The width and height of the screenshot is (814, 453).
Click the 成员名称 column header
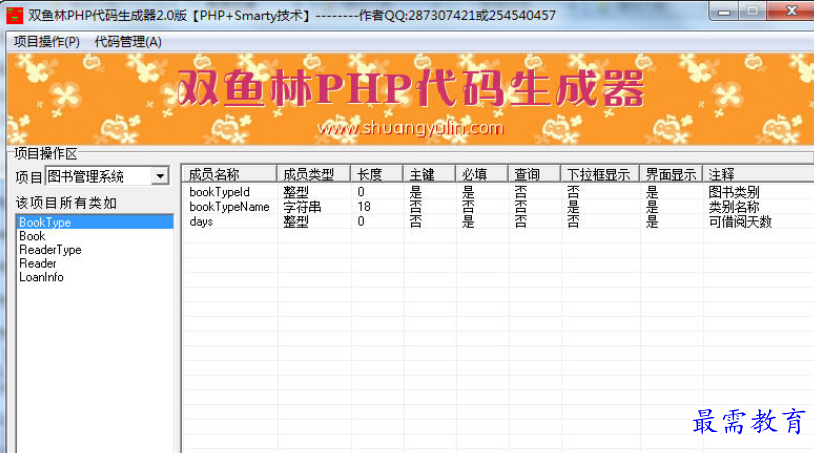point(230,174)
